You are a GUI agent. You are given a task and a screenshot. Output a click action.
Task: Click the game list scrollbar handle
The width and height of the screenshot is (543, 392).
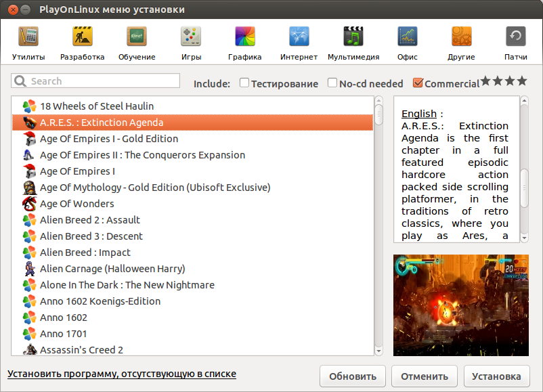[378, 115]
